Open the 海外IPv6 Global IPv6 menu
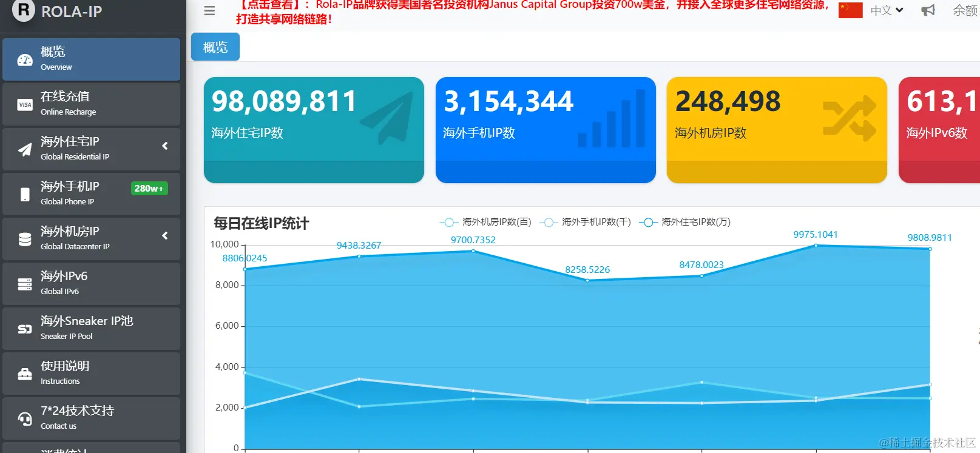The width and height of the screenshot is (980, 453). point(91,284)
